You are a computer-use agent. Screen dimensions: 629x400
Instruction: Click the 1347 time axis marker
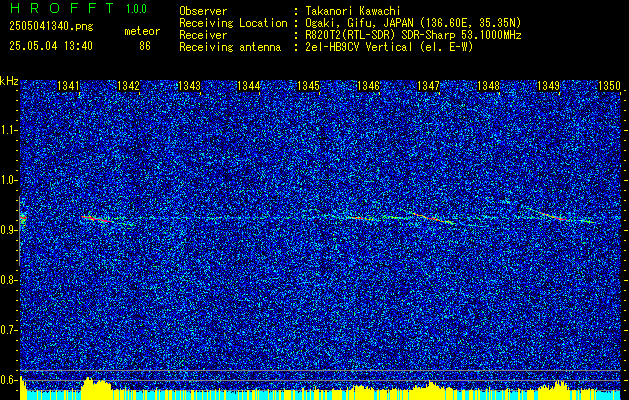[428, 86]
